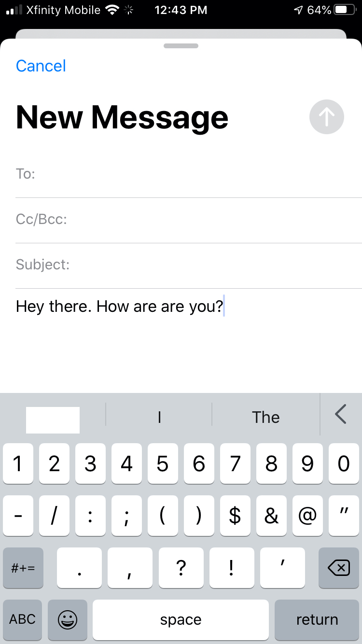Switch keyboard to ABC letters
Viewport: 362px width, 644px height.
(23, 619)
